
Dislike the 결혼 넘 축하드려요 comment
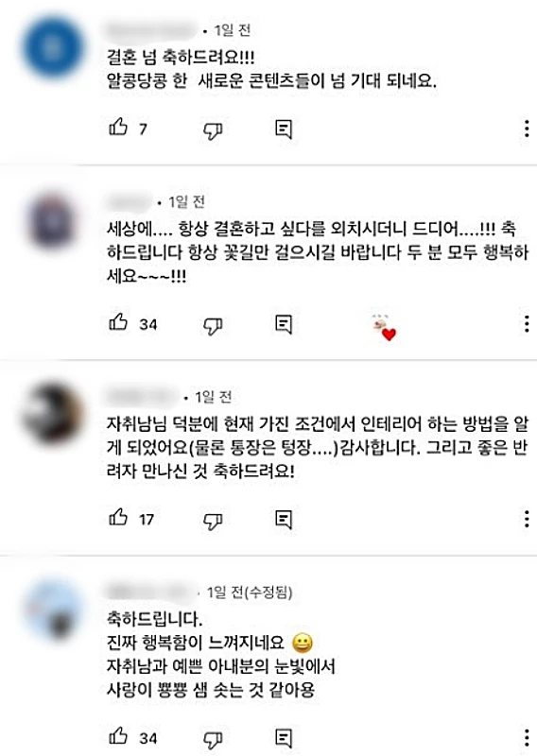click(213, 129)
